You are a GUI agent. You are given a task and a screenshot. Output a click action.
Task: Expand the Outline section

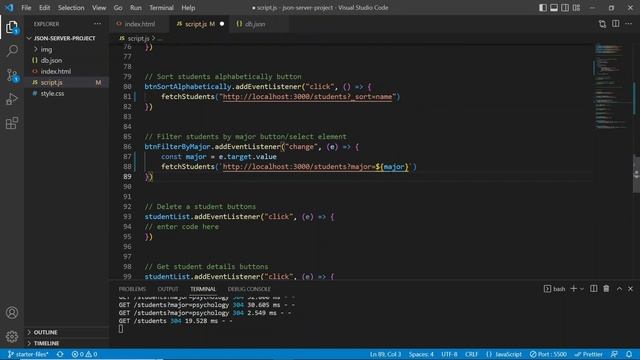coord(45,332)
